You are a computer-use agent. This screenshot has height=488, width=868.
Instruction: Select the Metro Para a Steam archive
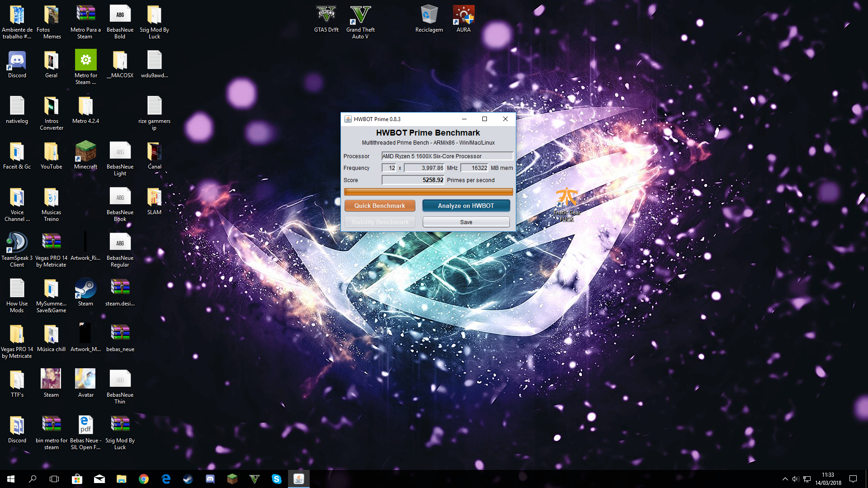pyautogui.click(x=85, y=23)
